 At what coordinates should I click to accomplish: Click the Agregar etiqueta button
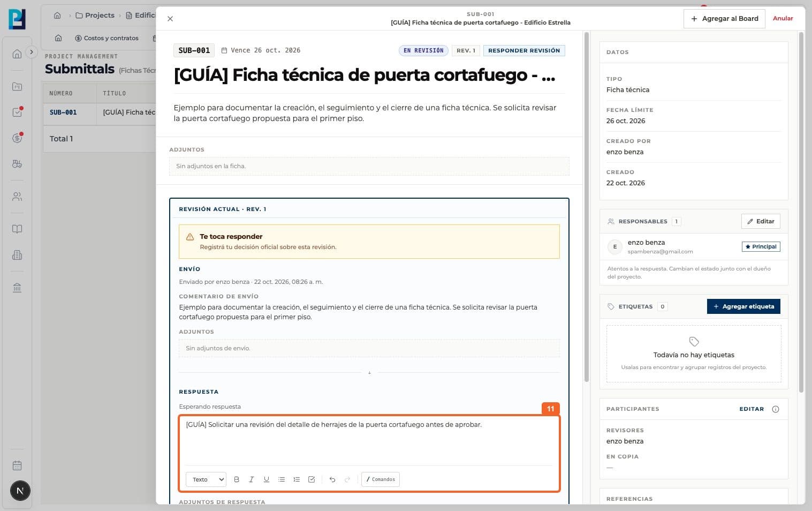pos(743,306)
